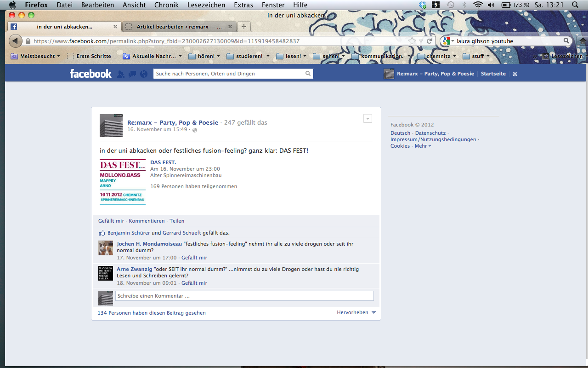The width and height of the screenshot is (588, 368).
Task: Open the Apple menu
Action: (12, 5)
